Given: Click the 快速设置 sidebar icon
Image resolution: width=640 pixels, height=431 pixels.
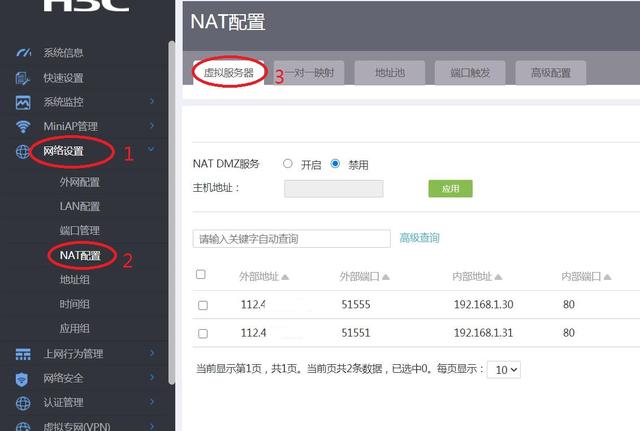Looking at the screenshot, I should point(22,78).
